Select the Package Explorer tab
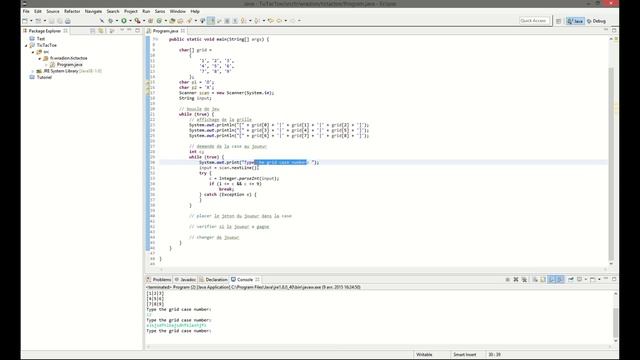Screen dimensions: 640x360 [x=44, y=31]
